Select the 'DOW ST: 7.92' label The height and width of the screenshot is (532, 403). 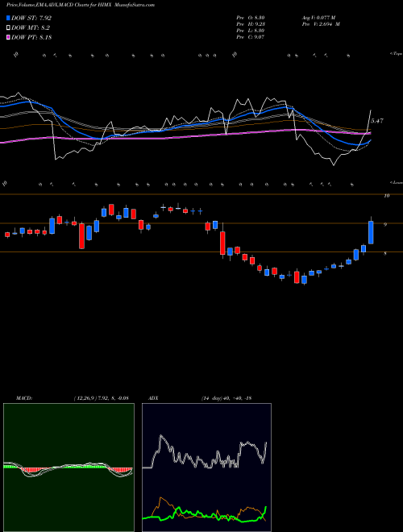[31, 18]
